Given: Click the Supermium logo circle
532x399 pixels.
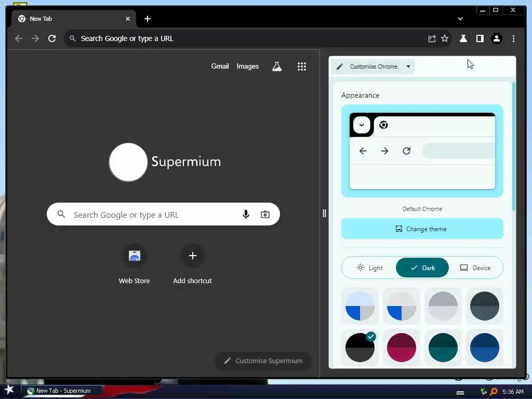Looking at the screenshot, I should [x=128, y=162].
